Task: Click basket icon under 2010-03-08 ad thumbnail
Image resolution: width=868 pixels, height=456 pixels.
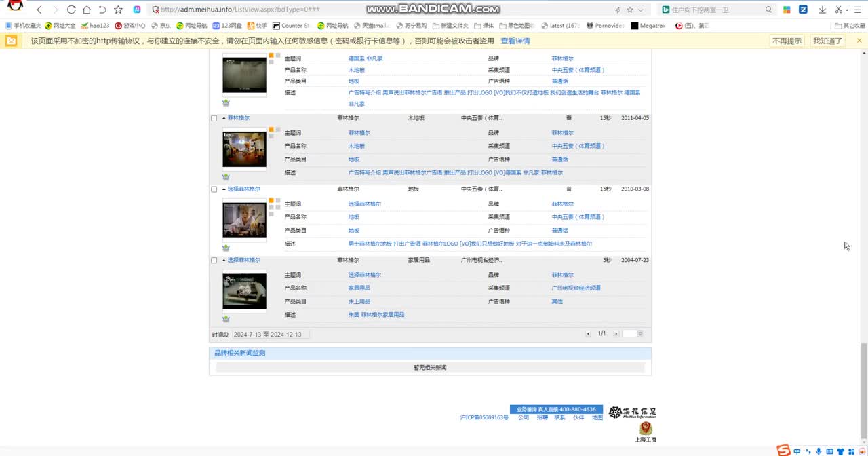Action: pos(226,248)
